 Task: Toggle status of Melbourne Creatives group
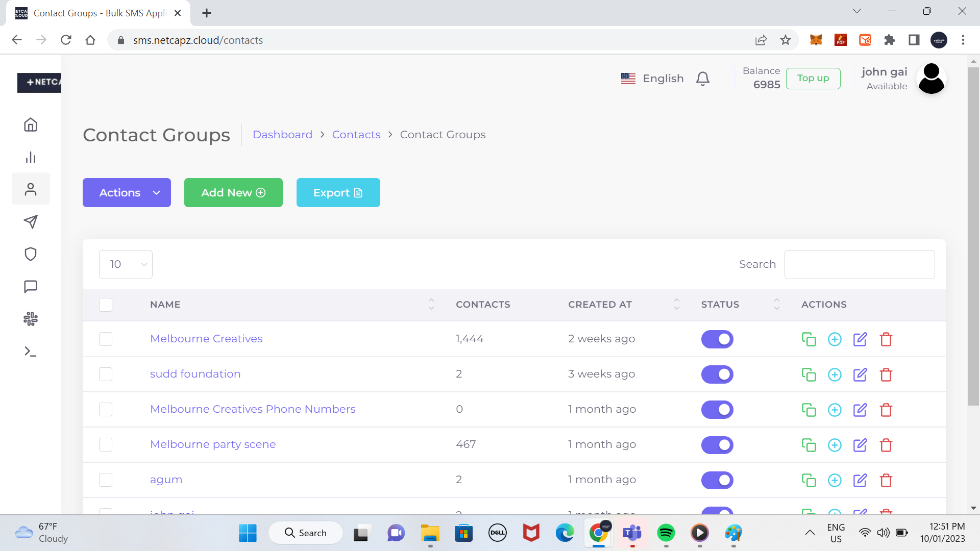coord(717,339)
